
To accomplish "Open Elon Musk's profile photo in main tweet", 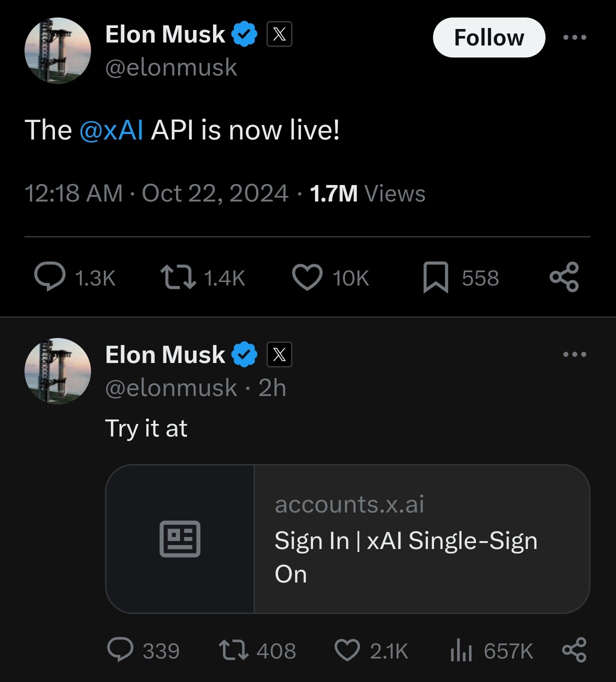I will click(57, 50).
